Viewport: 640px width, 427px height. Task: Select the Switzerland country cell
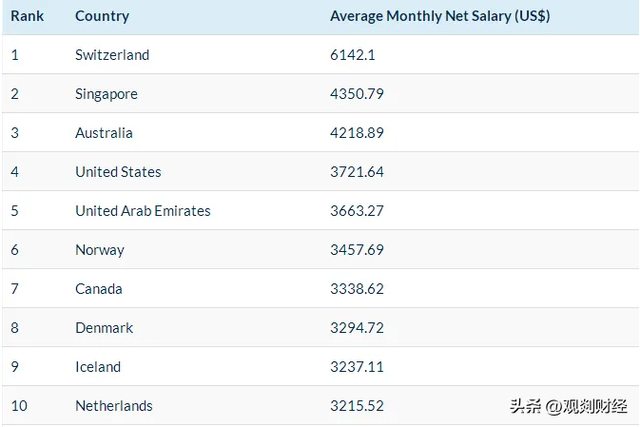(x=112, y=55)
